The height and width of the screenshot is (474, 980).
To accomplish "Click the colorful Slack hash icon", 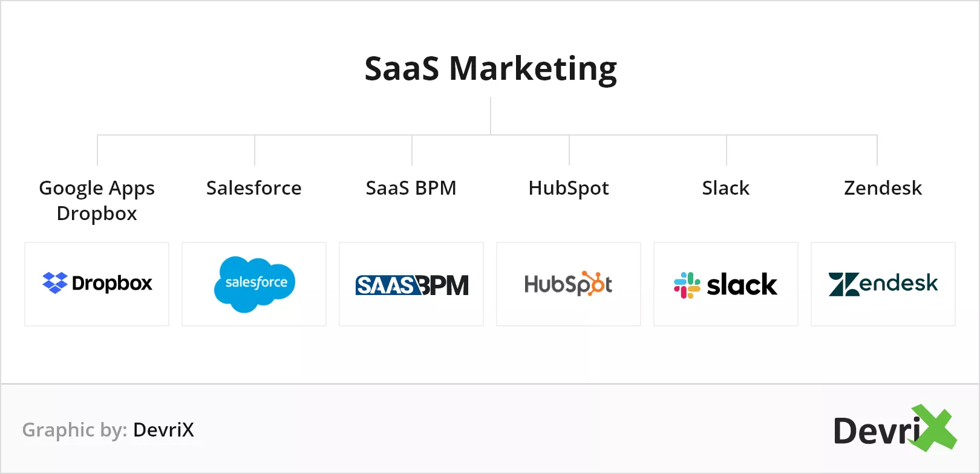I will [687, 285].
